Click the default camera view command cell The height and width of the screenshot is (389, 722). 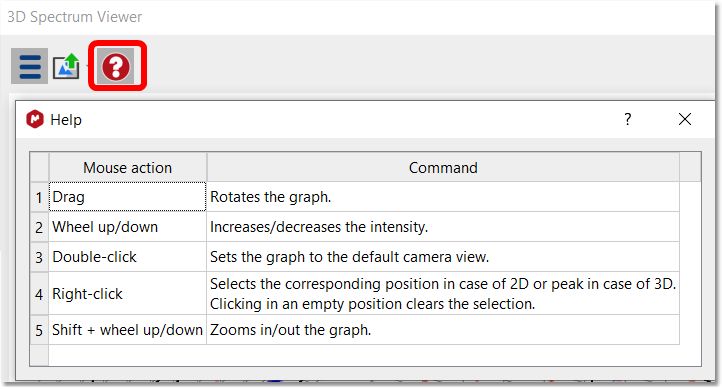coord(443,256)
